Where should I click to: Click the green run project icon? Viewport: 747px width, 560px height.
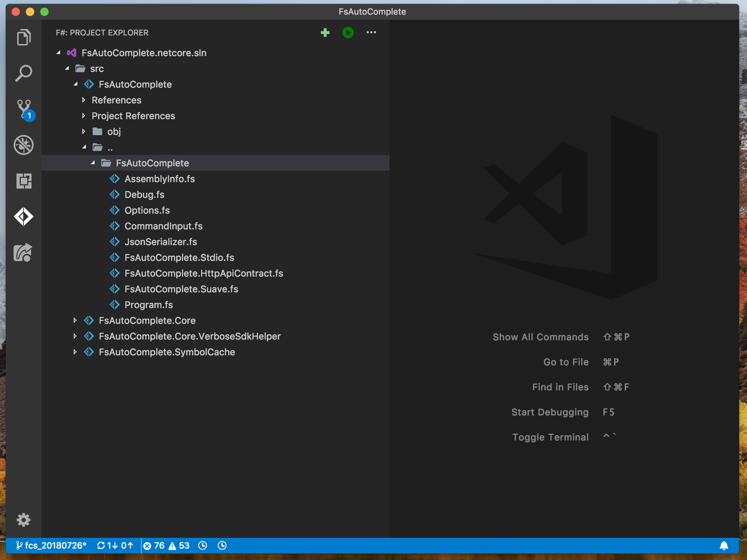[348, 33]
